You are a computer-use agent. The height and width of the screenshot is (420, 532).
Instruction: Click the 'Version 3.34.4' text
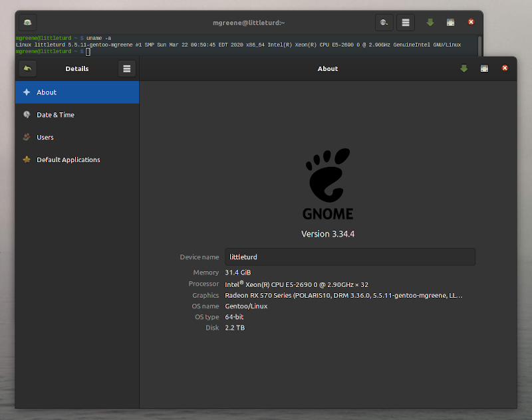click(328, 234)
